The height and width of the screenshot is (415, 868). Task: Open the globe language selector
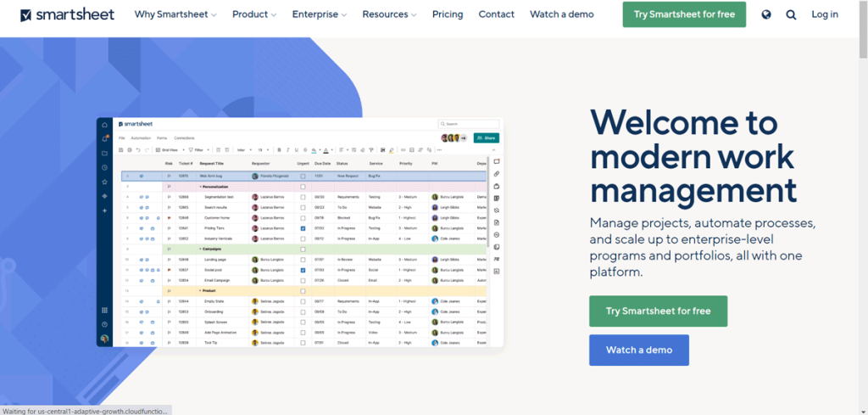click(766, 14)
